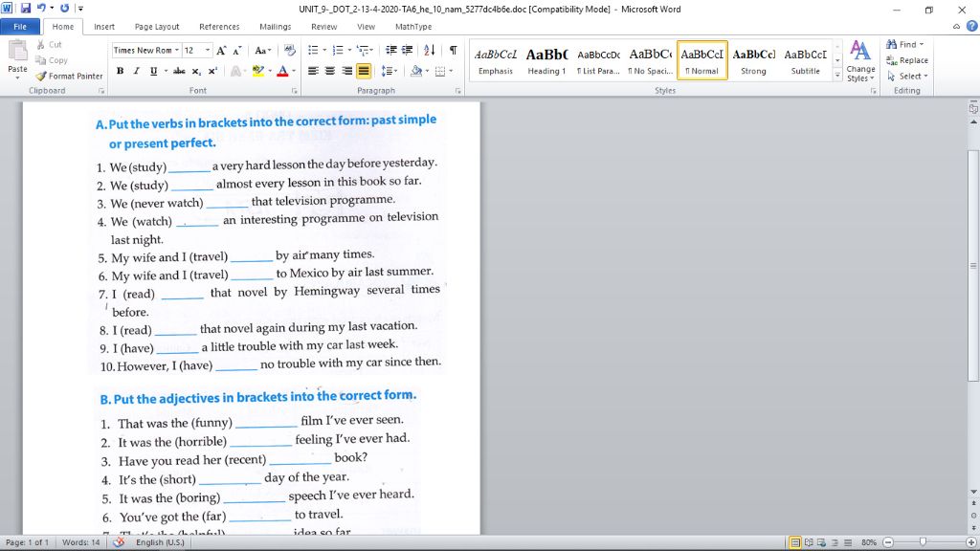This screenshot has height=551, width=980.
Task: Switch to the References tab
Action: 219,27
